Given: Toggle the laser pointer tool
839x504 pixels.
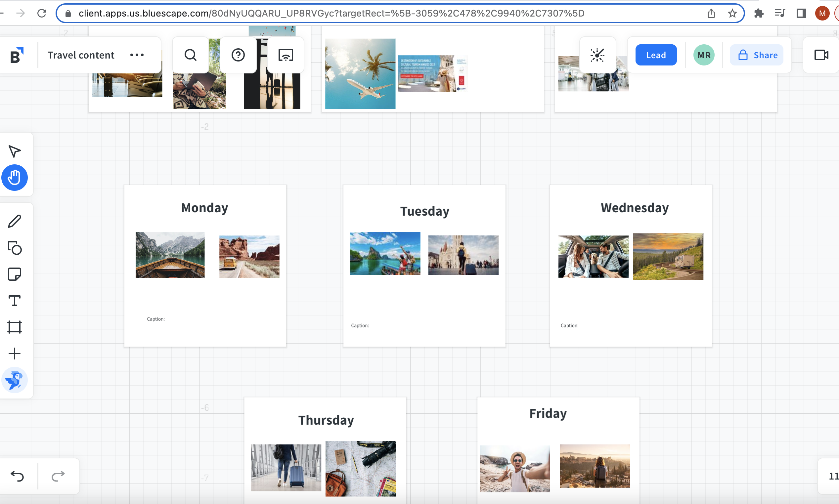Looking at the screenshot, I should [x=597, y=55].
